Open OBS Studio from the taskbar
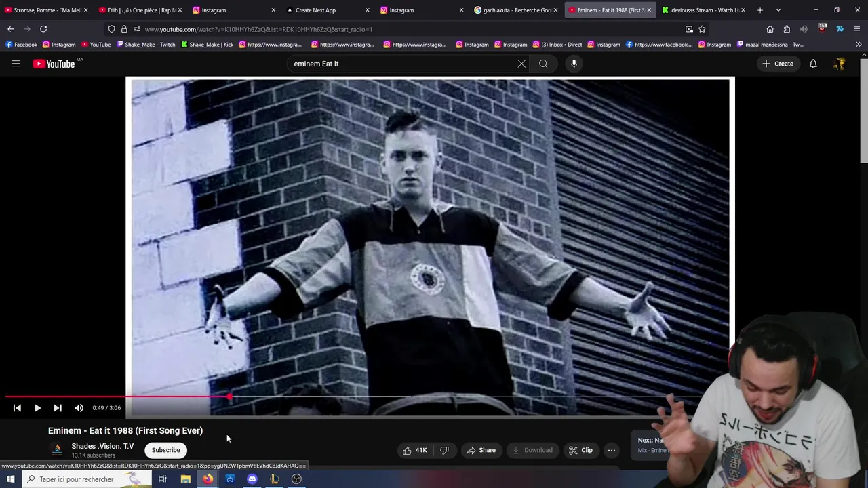The width and height of the screenshot is (868, 488). [x=296, y=479]
